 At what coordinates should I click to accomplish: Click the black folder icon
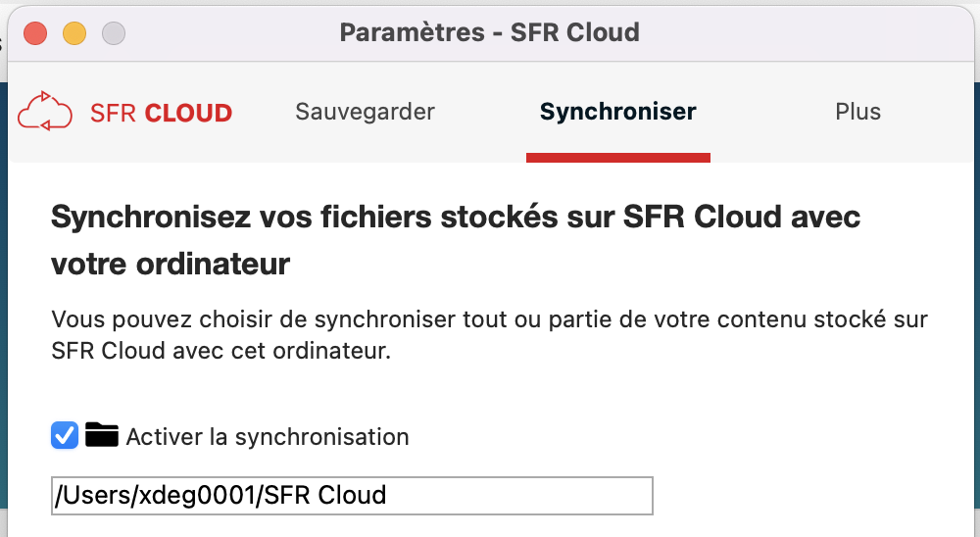click(x=101, y=435)
